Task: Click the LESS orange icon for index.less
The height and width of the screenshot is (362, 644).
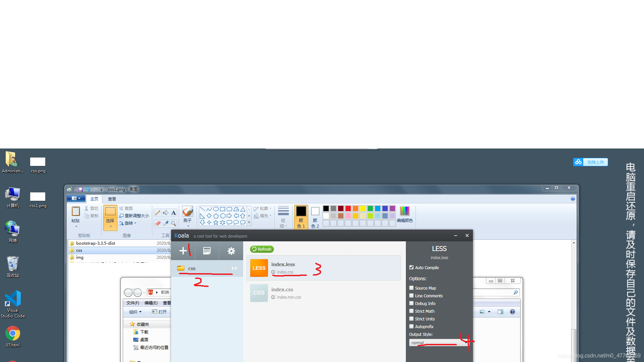Action: coord(258,267)
